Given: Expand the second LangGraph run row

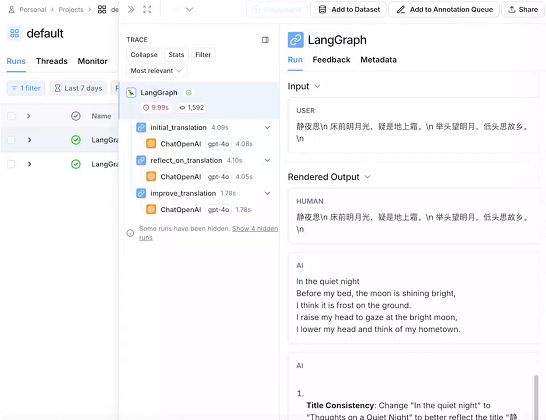Looking at the screenshot, I should coord(29,164).
